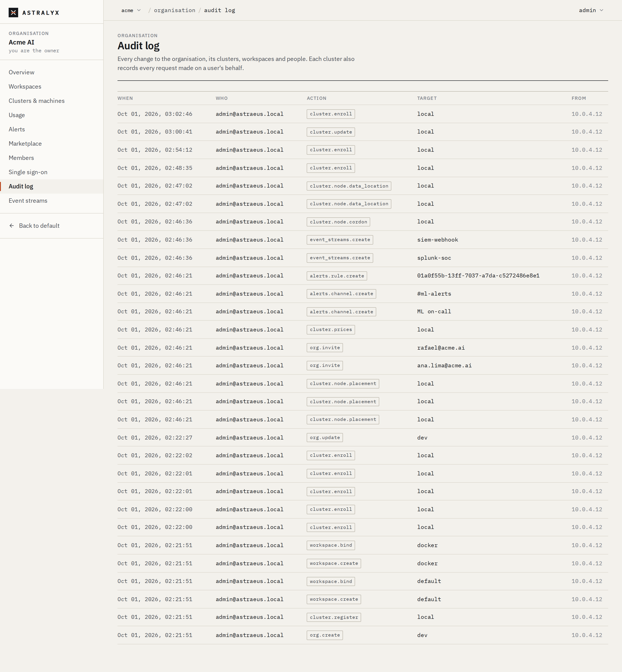Viewport: 622px width, 672px height.
Task: Open the Members page
Action: point(21,158)
